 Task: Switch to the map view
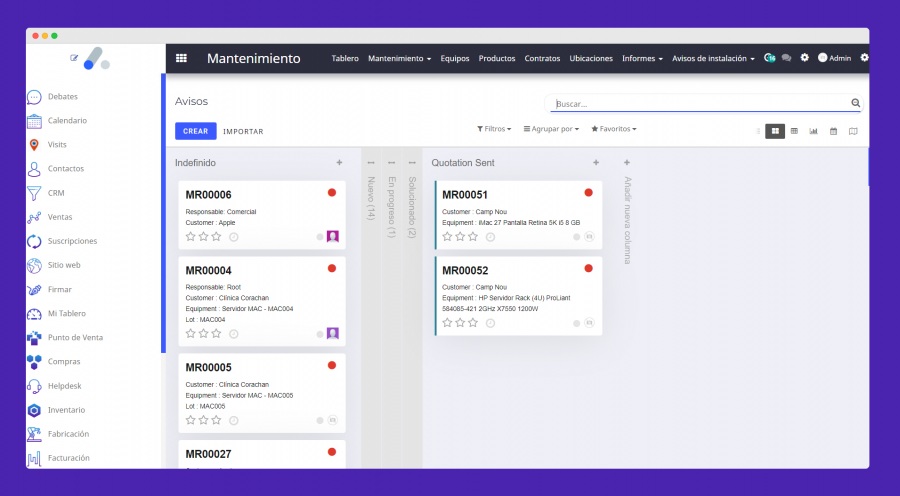coord(853,131)
